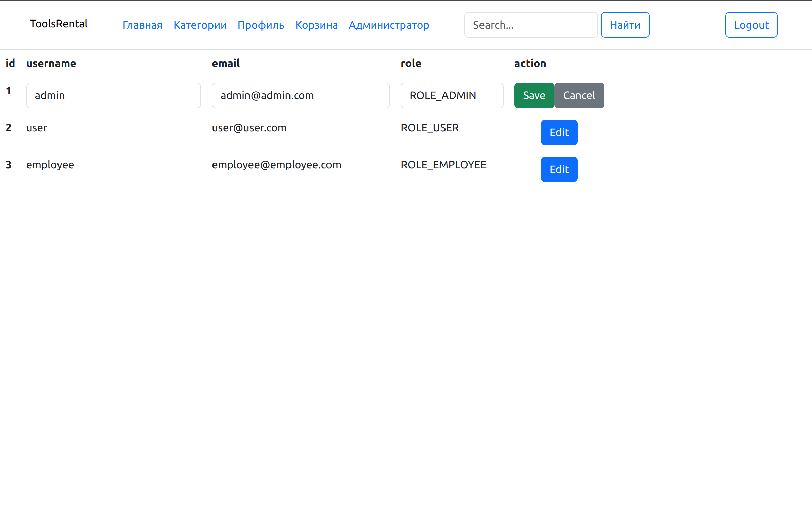This screenshot has width=812, height=527.
Task: Open the Корзина cart link
Action: click(316, 25)
